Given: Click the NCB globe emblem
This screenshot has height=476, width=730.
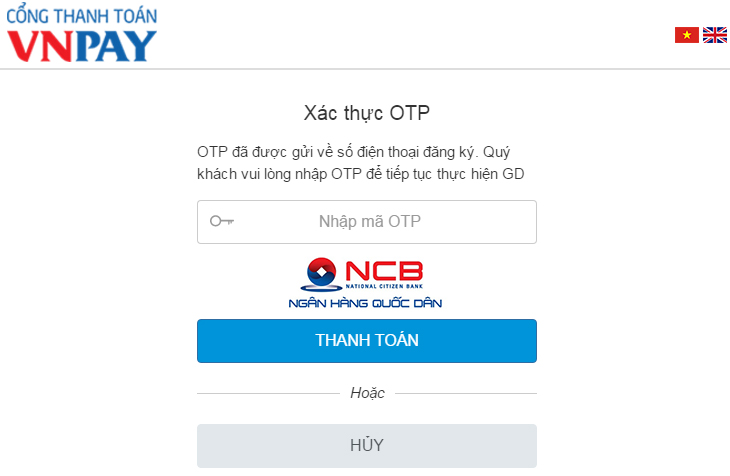Looking at the screenshot, I should 321,274.
